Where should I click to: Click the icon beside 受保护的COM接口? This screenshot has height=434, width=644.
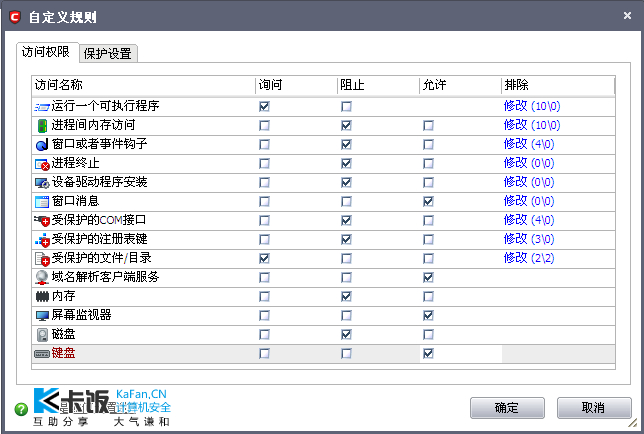coord(42,221)
